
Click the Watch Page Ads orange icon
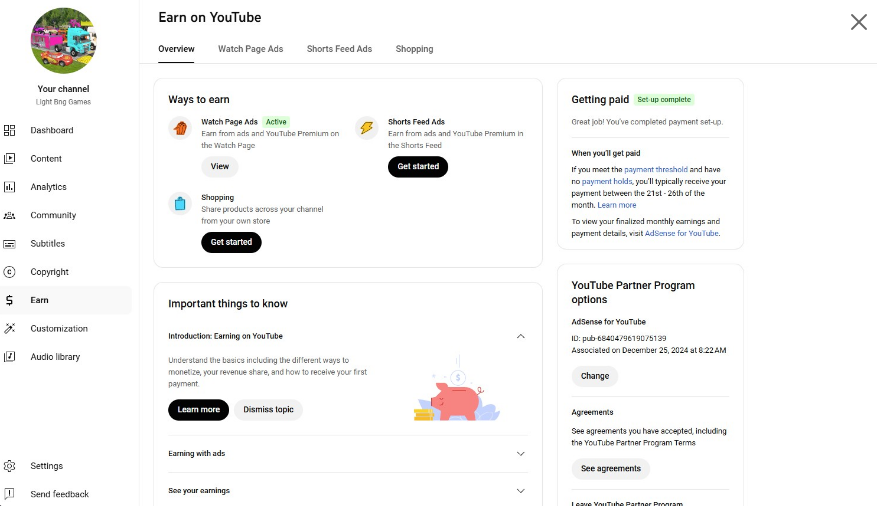[180, 128]
